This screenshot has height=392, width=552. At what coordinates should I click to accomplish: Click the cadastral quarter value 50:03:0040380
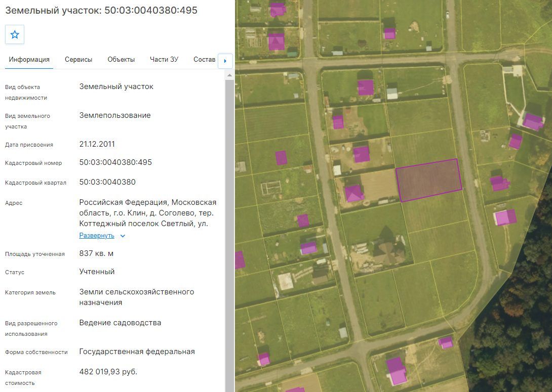pos(107,182)
